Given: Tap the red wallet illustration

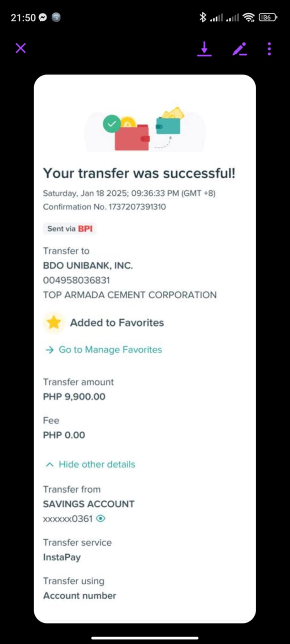Looking at the screenshot, I should click(x=132, y=137).
